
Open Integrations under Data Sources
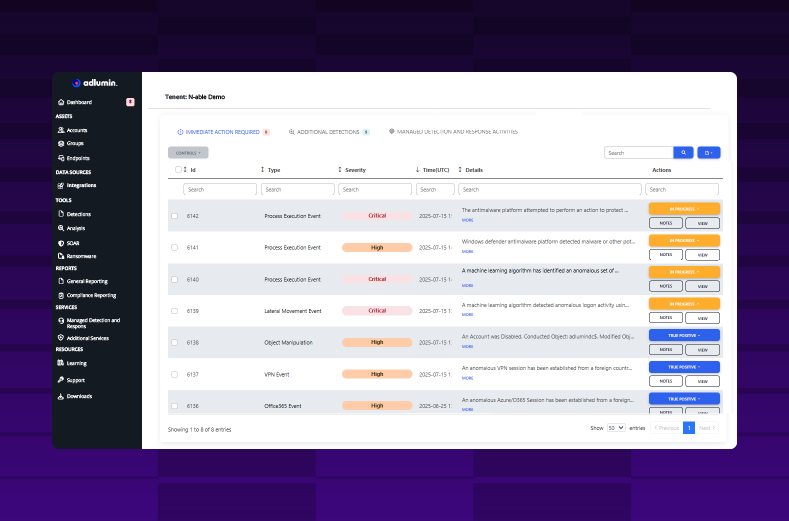tap(81, 185)
